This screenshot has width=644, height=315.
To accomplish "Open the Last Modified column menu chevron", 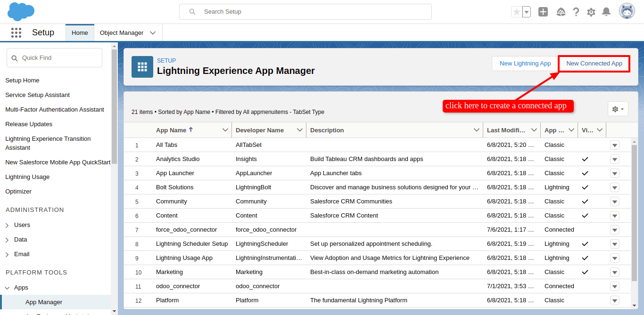I will [534, 130].
